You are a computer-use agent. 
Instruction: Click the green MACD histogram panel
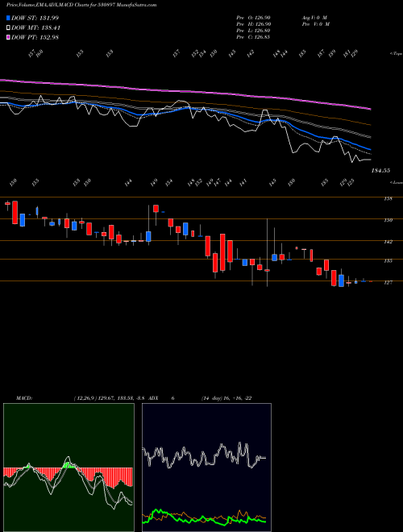[x=69, y=468]
